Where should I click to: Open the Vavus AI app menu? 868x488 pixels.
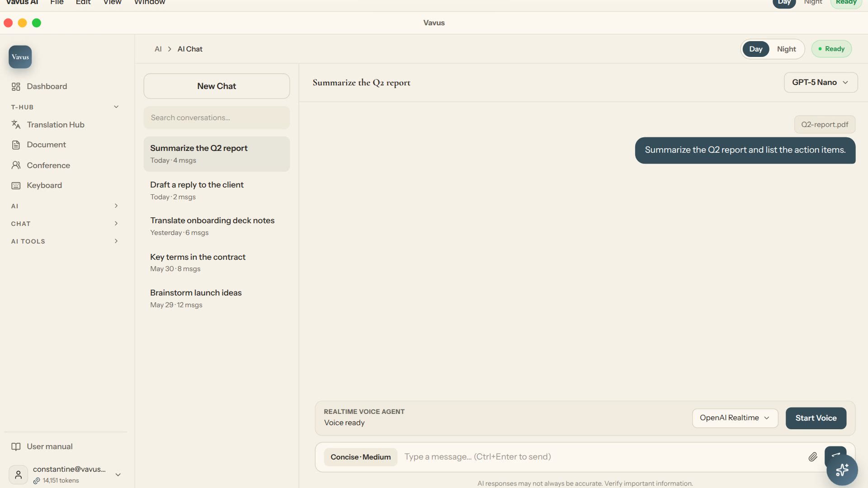(22, 3)
